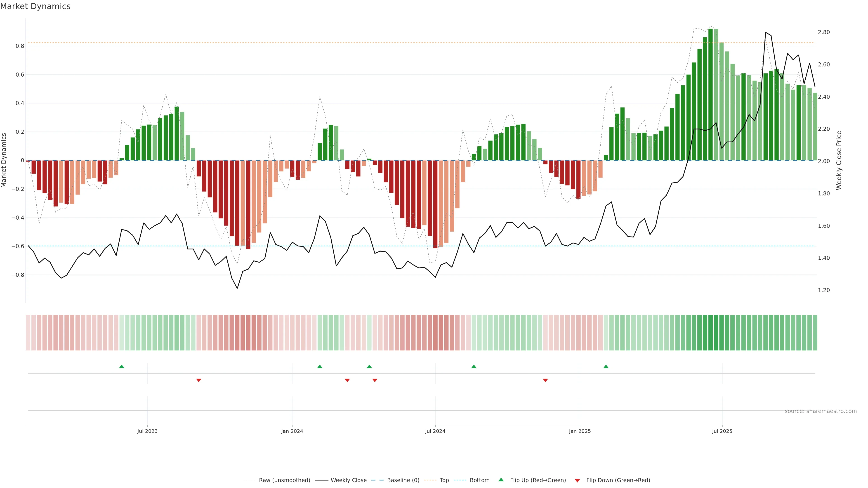Click the Jul 2025 axis label
Screen dimensions: 868x488
coord(722,431)
